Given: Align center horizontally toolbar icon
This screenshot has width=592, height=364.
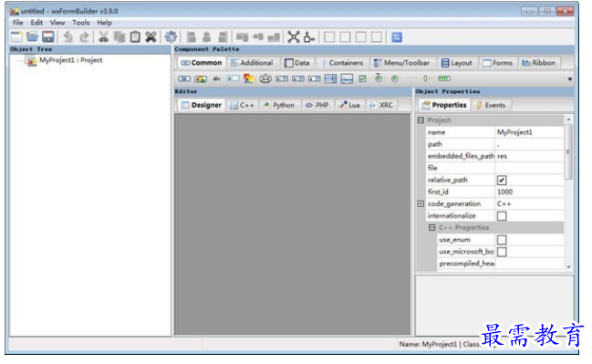Looking at the screenshot, I should click(x=206, y=37).
